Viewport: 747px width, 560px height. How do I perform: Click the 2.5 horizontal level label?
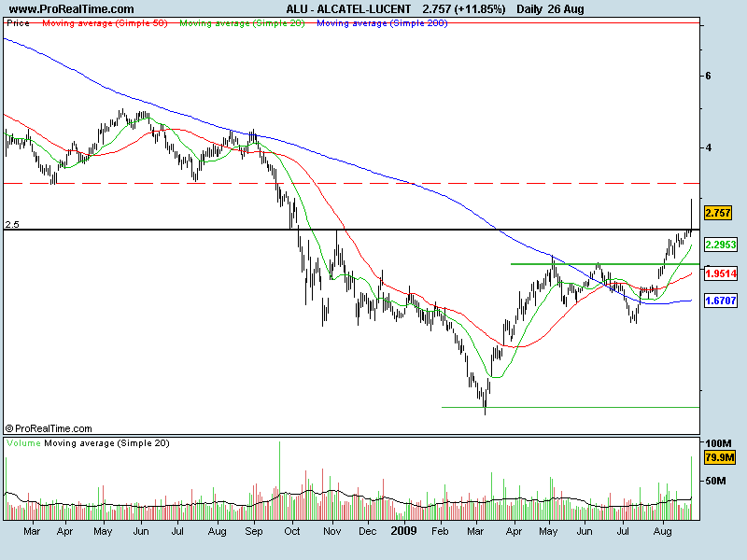(x=12, y=224)
